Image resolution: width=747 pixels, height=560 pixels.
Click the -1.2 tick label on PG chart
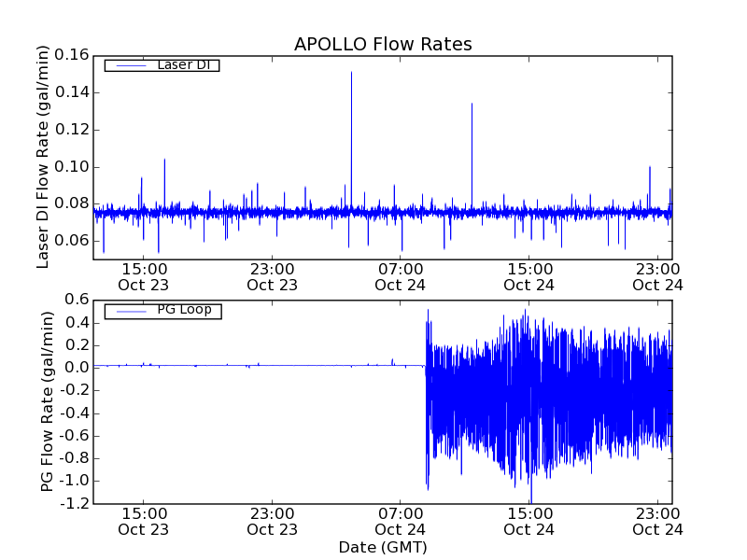75,503
